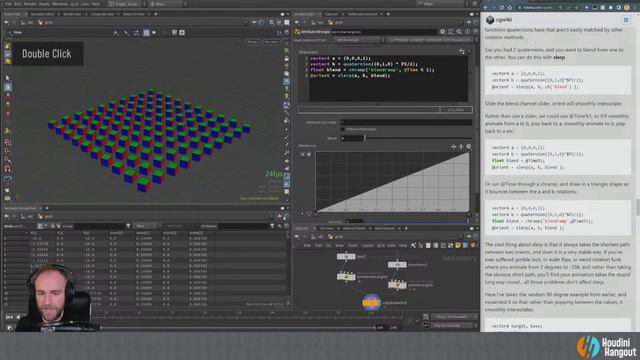Open the File menu in Houdini
Image resolution: width=640 pixels, height=360 pixels.
(x=8, y=4)
